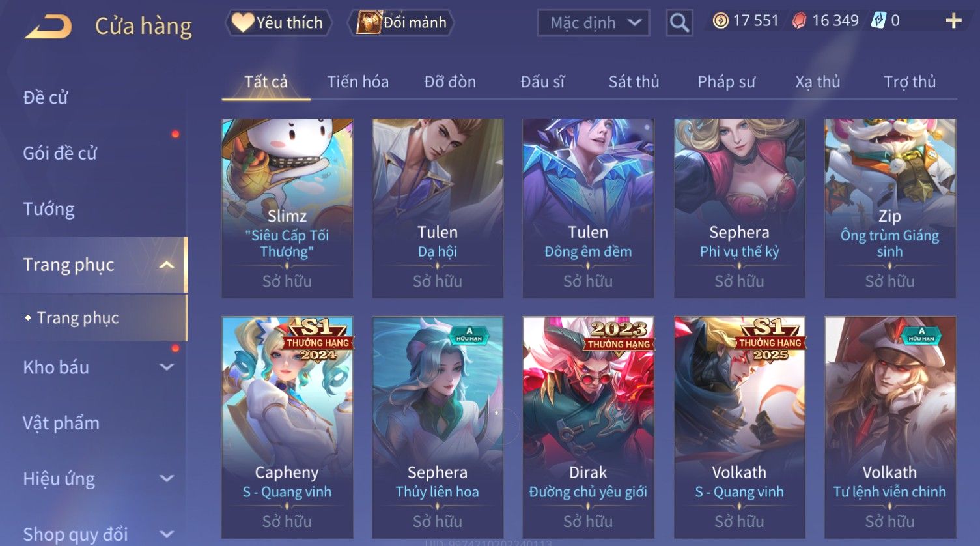
Task: Collapse the Trang phục sidebar section
Action: click(x=167, y=265)
